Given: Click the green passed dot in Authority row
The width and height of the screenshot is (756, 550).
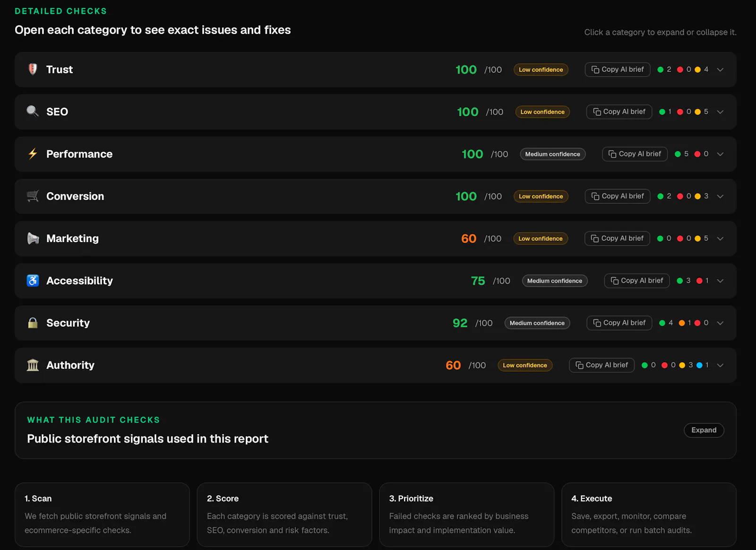Looking at the screenshot, I should click(x=644, y=365).
